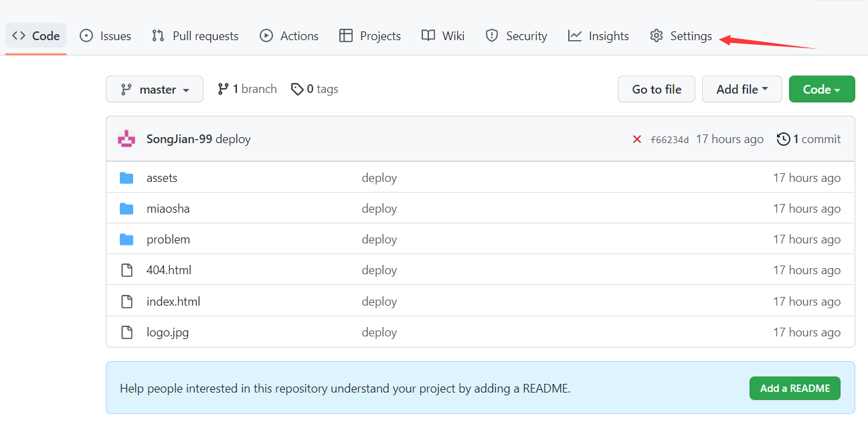The image size is (868, 426).
Task: Click the Add a README button
Action: point(795,388)
